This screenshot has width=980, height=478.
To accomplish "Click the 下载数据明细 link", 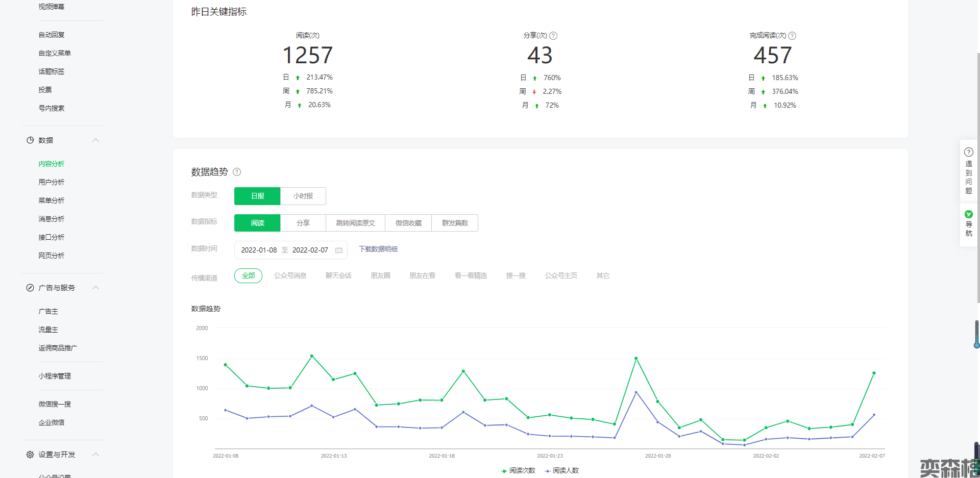I will pos(378,249).
